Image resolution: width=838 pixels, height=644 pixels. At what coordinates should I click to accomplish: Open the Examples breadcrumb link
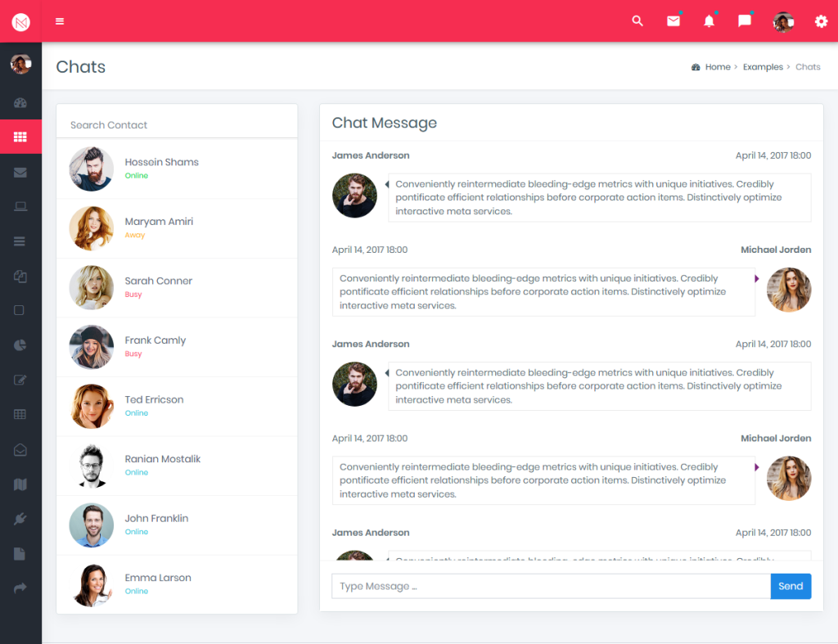click(x=763, y=66)
